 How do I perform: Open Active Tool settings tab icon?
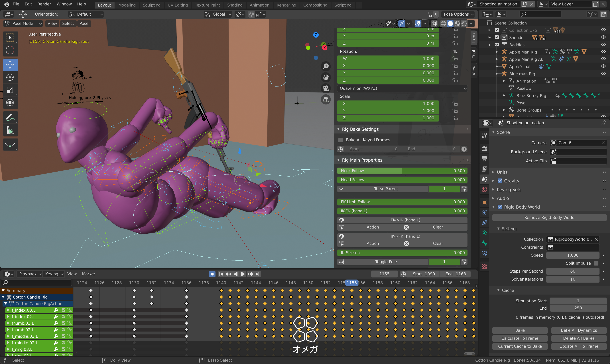[484, 136]
